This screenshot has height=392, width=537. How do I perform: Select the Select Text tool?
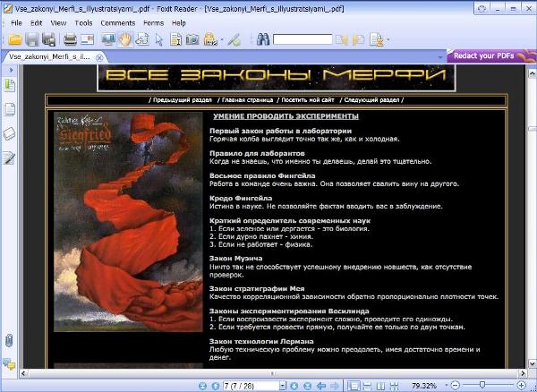175,39
